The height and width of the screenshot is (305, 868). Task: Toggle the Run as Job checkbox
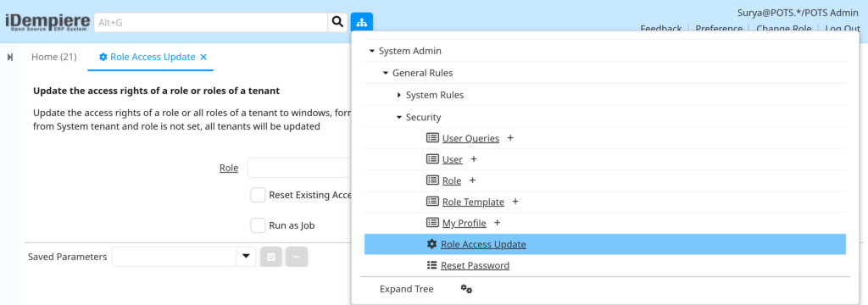(x=258, y=225)
